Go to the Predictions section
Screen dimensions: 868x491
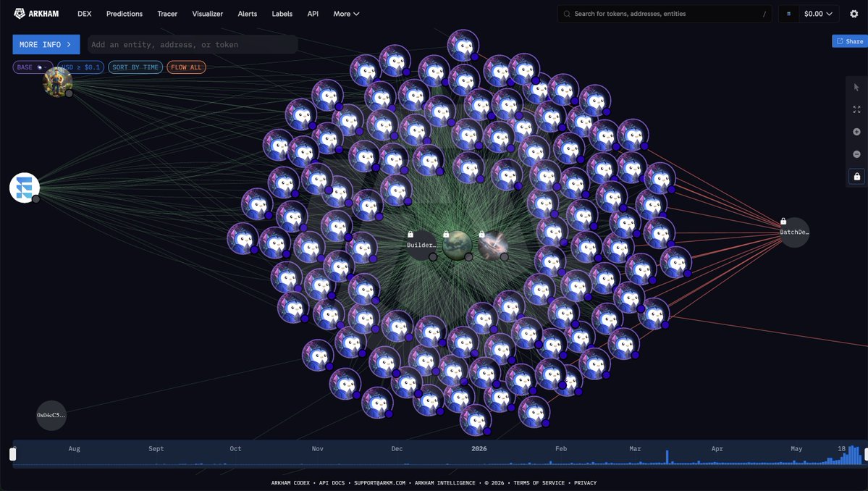click(x=125, y=14)
